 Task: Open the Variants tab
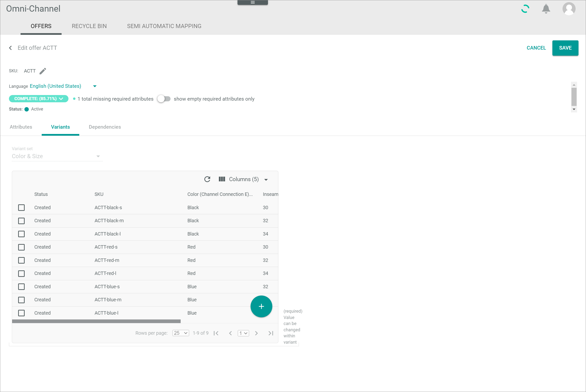[x=60, y=127]
